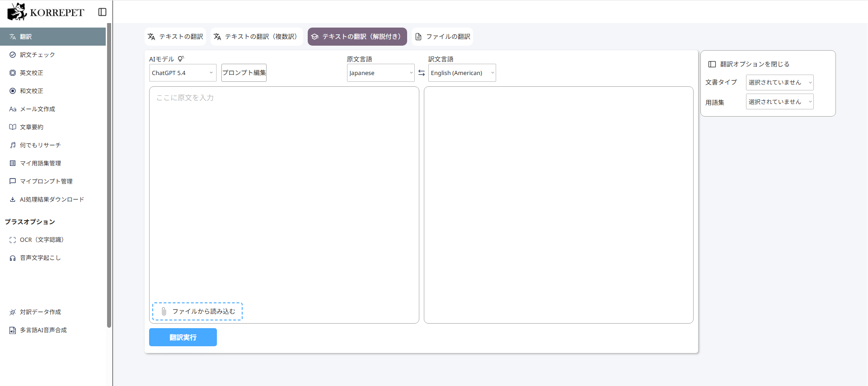
Task: Open the AIモデル ChatGPT 5.4 dropdown
Action: 183,73
